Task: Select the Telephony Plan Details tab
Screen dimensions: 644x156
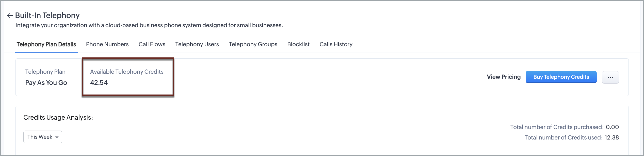Action: pos(46,44)
